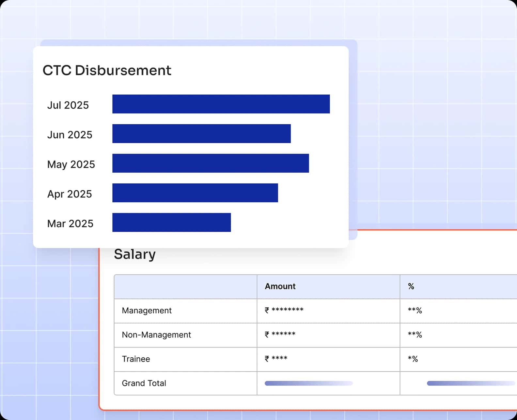Select the May 2025 bar
Screen dimensions: 517x420
(x=211, y=163)
